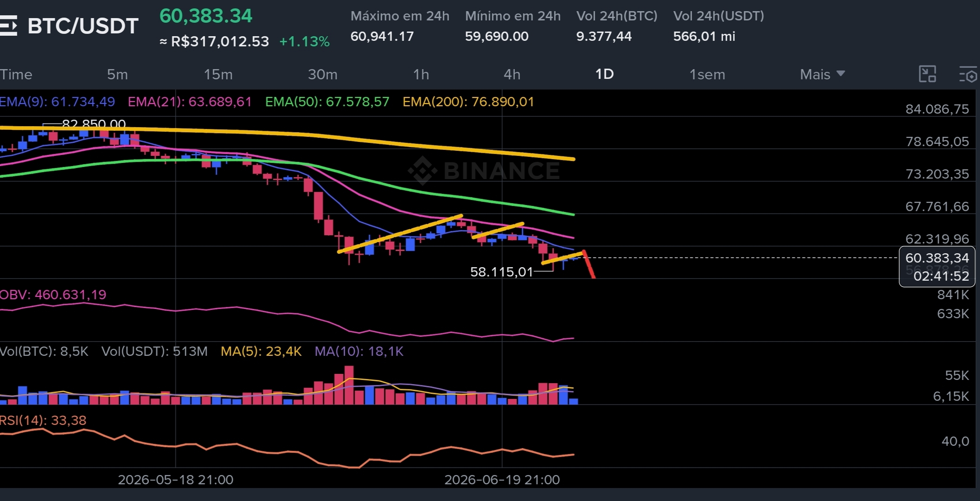
Task: Select the 1sem weekly timeframe
Action: pyautogui.click(x=707, y=74)
